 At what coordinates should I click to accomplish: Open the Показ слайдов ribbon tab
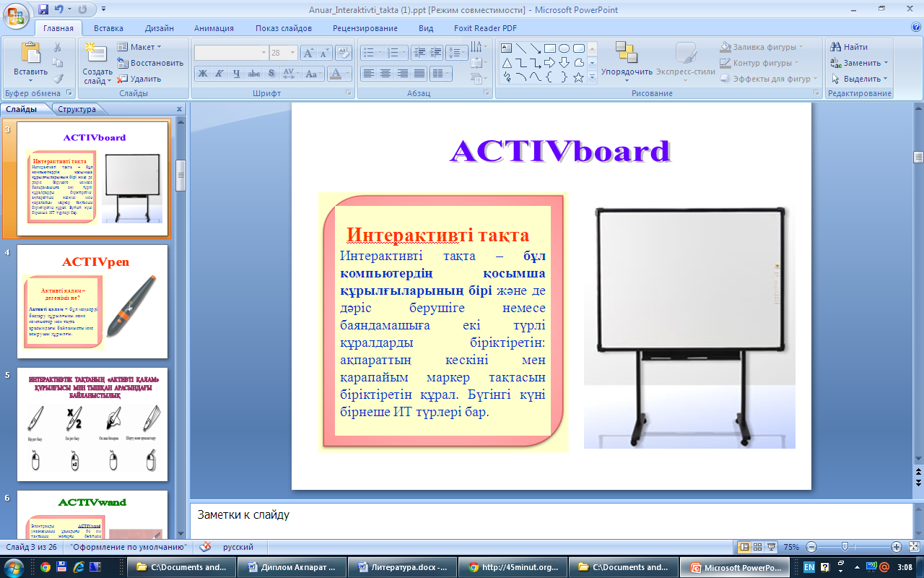click(284, 28)
